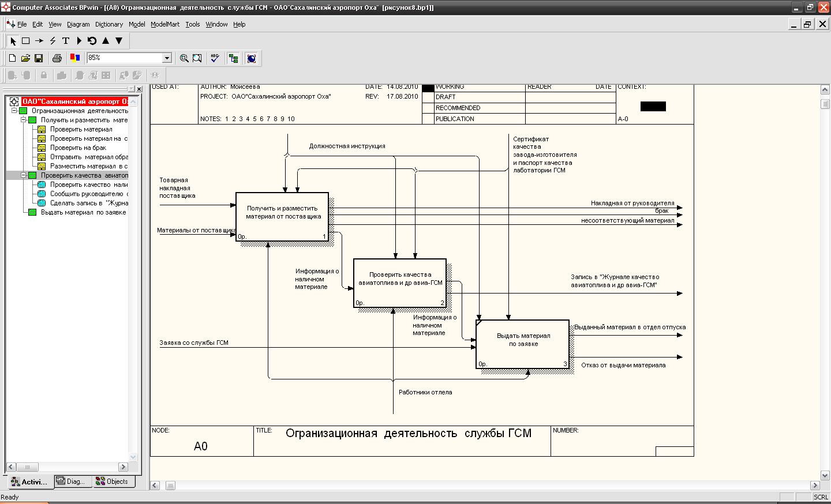Toggle the ModelMart globe button
Viewport: 831px width, 504px height.
click(251, 58)
